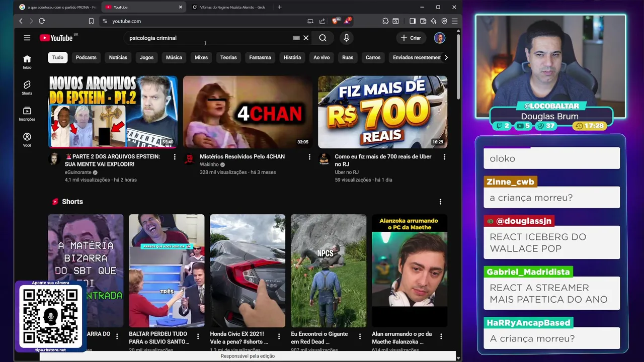Open Shorts in the YouTube sidebar
Screen dimensions: 644x362
point(27,87)
